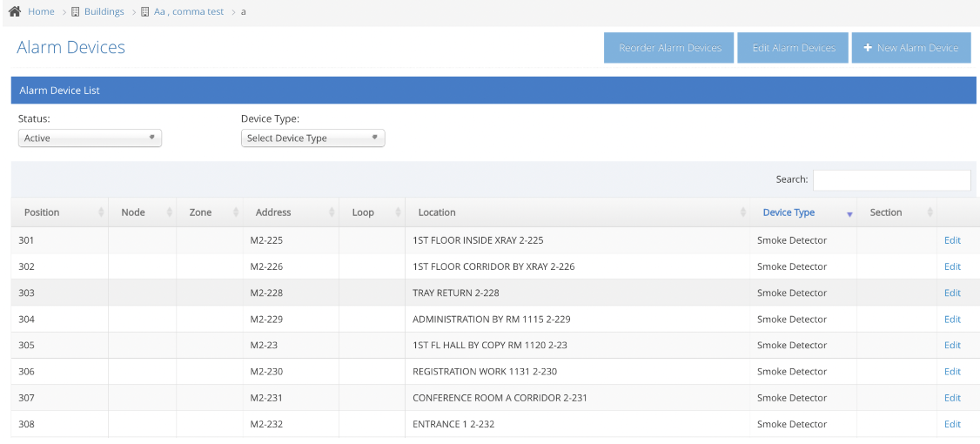Image resolution: width=980 pixels, height=444 pixels.
Task: Click descending sort arrow in Device Type header
Action: pos(849,214)
